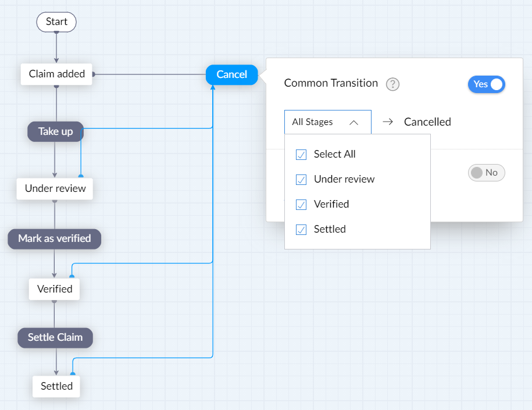Uncheck the Under review checkbox
Image resolution: width=532 pixels, height=410 pixels.
301,180
